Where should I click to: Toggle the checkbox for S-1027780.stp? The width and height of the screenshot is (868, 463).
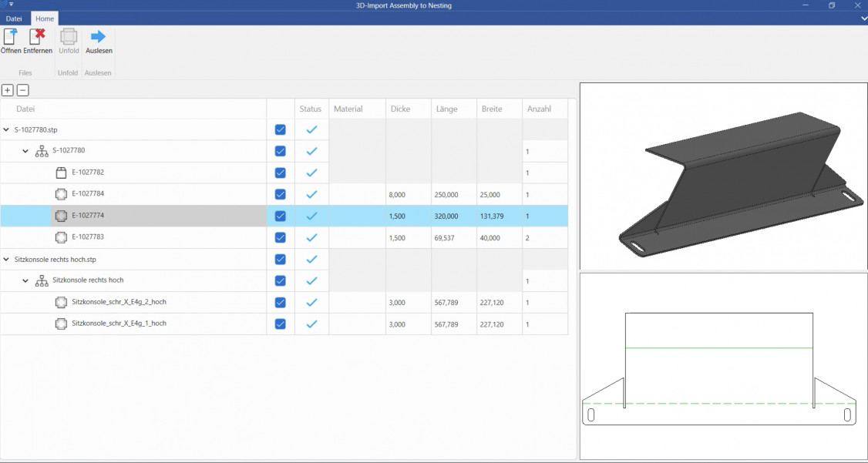pyautogui.click(x=280, y=129)
